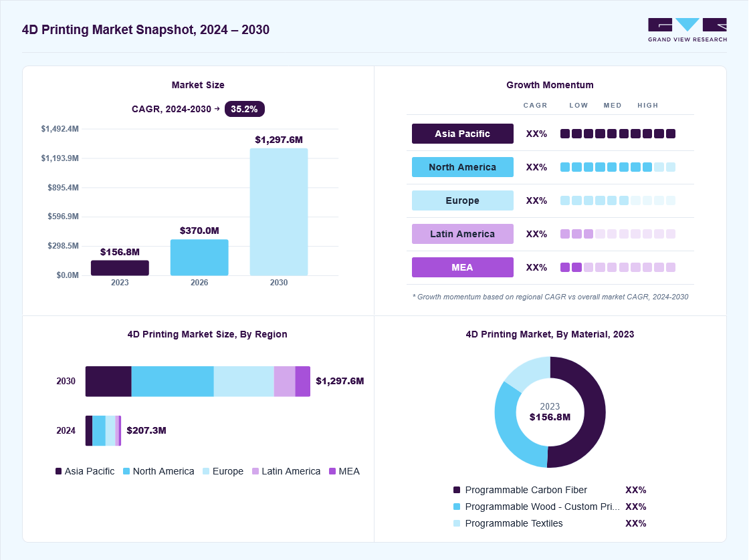Click the Latin America region label
Screen dimensions: 749x560
(462, 234)
